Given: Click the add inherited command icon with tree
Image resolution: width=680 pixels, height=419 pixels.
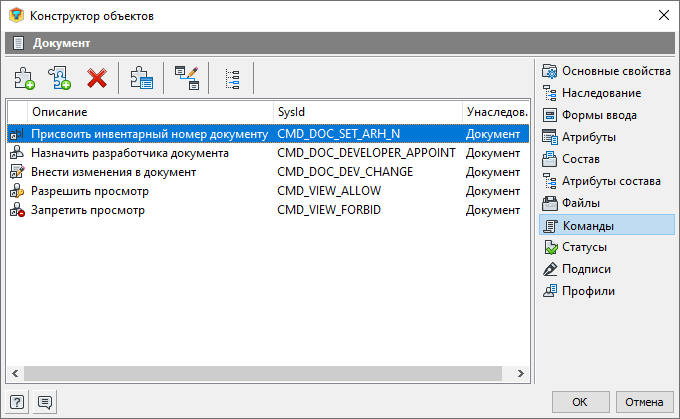Looking at the screenshot, I should point(60,78).
